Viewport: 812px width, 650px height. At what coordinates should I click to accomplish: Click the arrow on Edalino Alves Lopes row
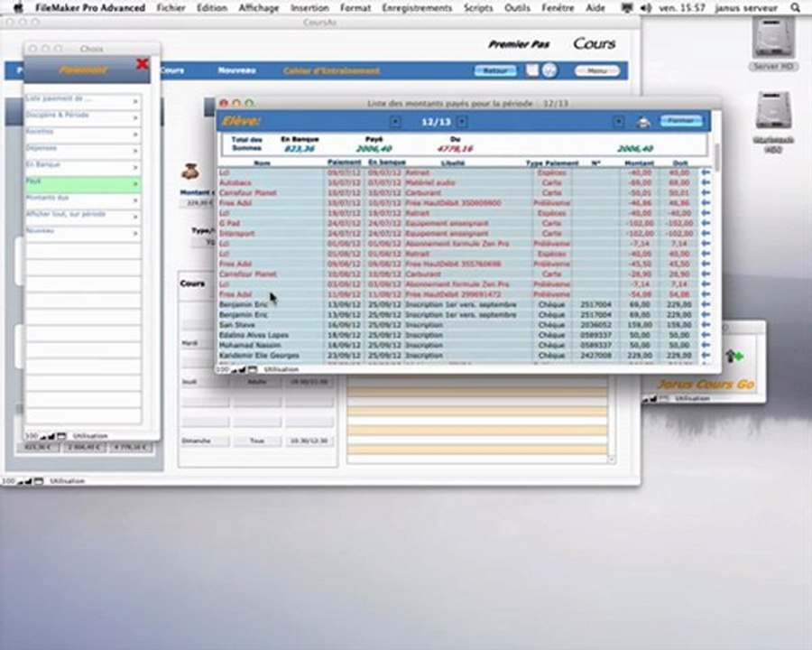(706, 335)
